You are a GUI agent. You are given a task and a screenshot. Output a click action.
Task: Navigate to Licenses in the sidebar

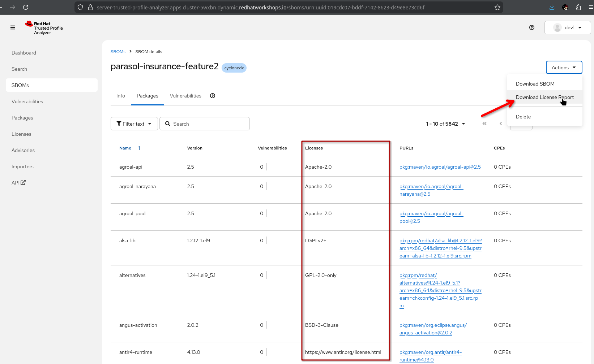21,134
